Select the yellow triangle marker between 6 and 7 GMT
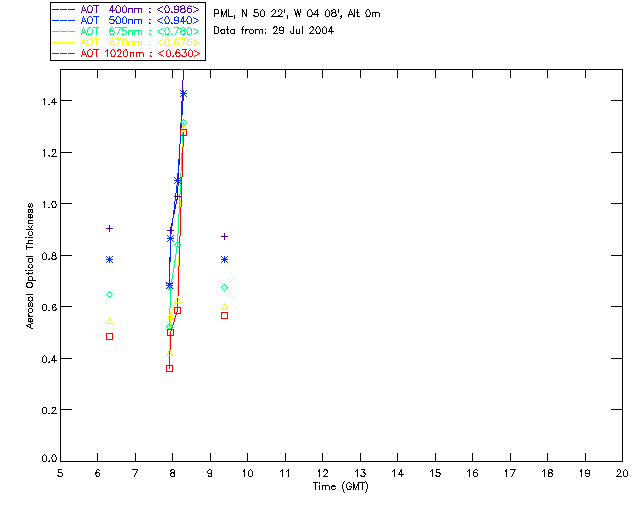 pyautogui.click(x=109, y=321)
